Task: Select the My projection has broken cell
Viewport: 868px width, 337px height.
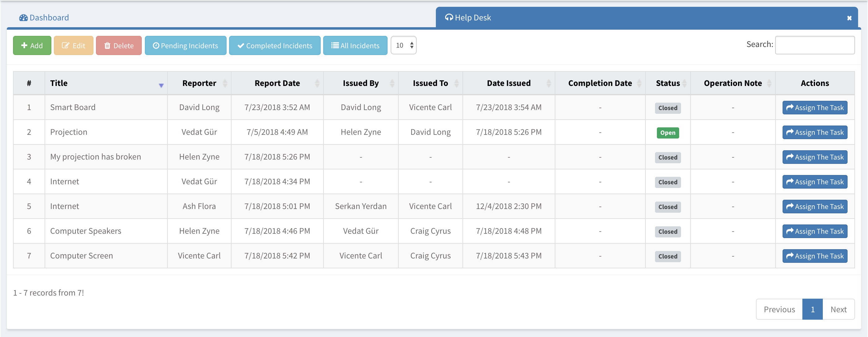Action: [x=106, y=157]
